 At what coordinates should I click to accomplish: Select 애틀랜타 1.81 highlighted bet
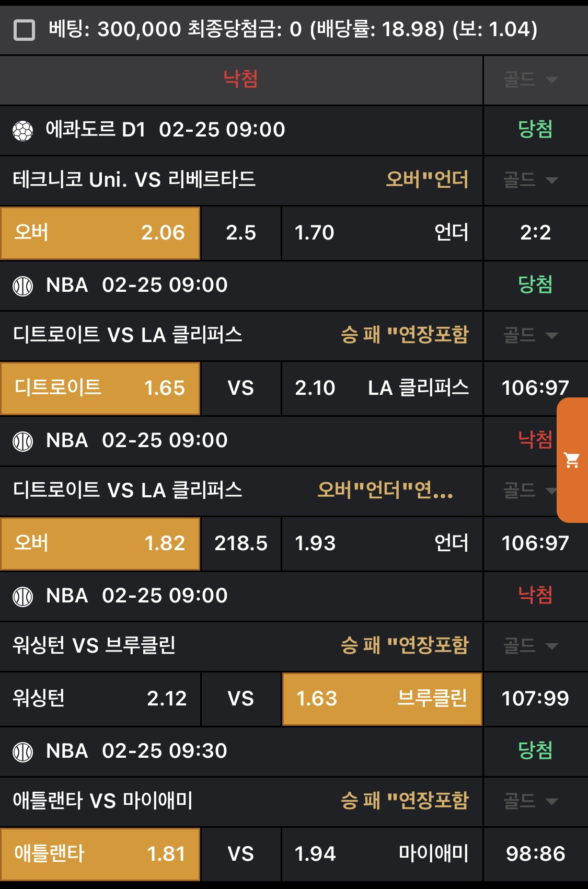tap(100, 854)
